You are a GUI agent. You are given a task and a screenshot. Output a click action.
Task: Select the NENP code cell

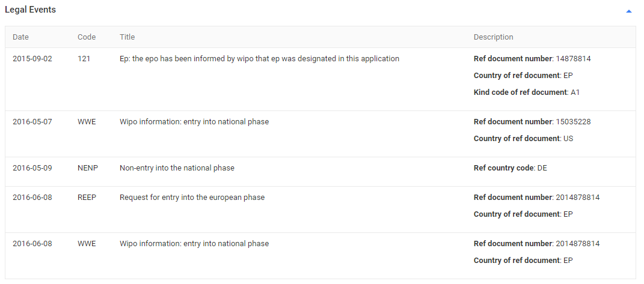88,168
